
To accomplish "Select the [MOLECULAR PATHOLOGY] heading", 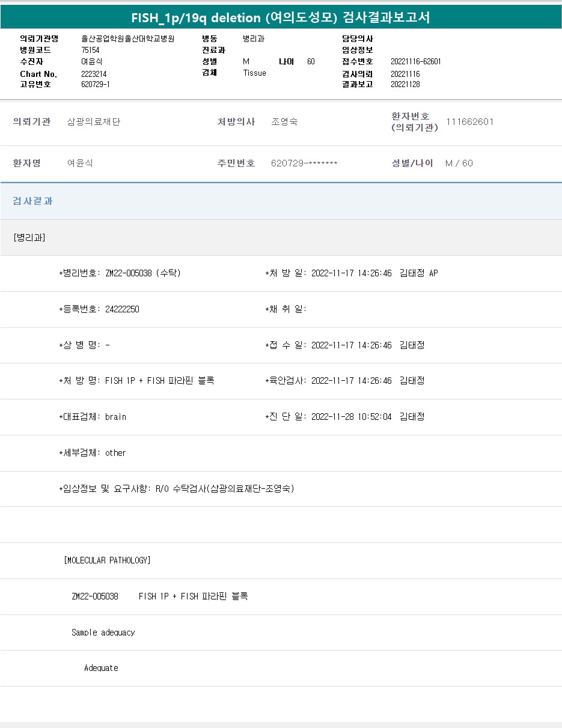I will tap(107, 560).
